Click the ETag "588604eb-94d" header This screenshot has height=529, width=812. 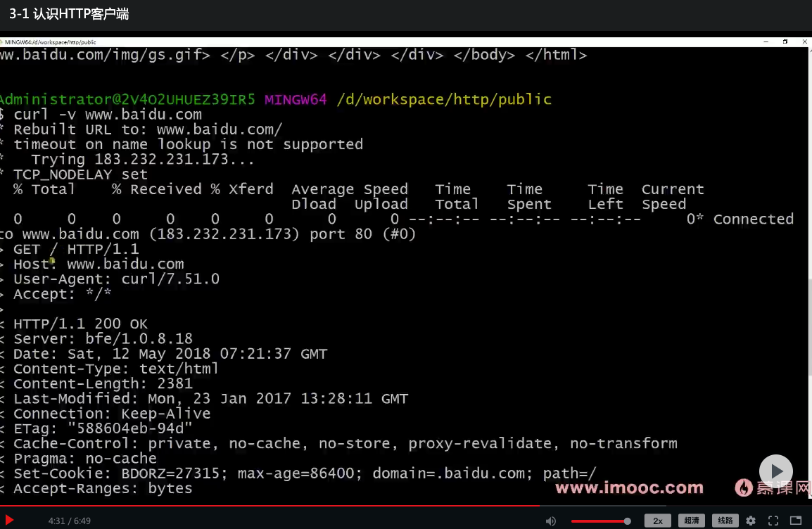pyautogui.click(x=103, y=428)
